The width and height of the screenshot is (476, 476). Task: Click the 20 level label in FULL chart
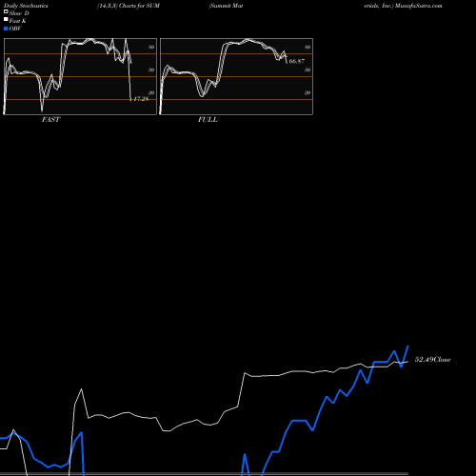307,92
